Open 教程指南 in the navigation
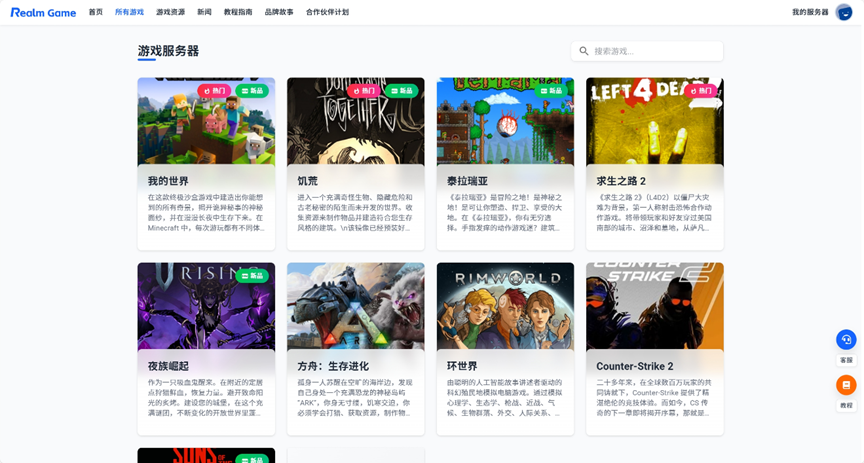Image resolution: width=864 pixels, height=463 pixels. (x=238, y=12)
